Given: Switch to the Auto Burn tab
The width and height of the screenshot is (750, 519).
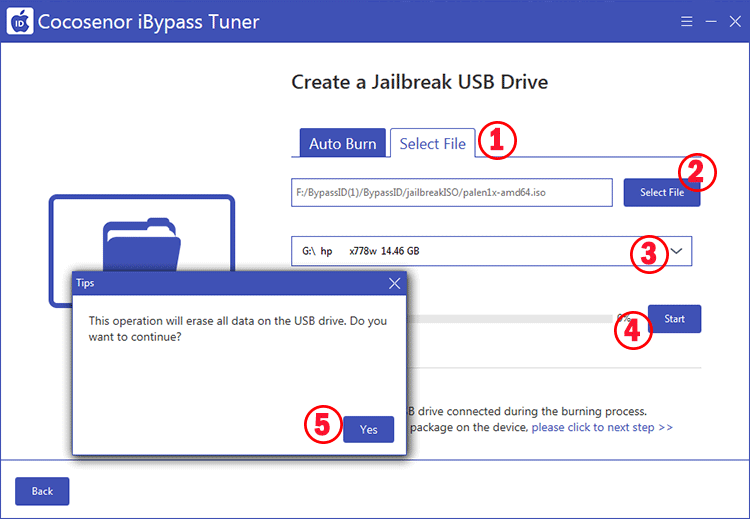Looking at the screenshot, I should coord(342,143).
